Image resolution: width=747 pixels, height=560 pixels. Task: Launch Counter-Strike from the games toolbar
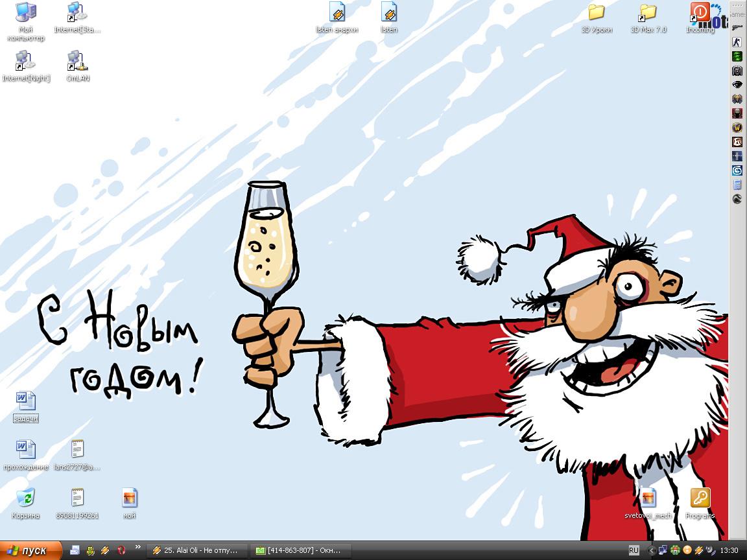point(737,42)
